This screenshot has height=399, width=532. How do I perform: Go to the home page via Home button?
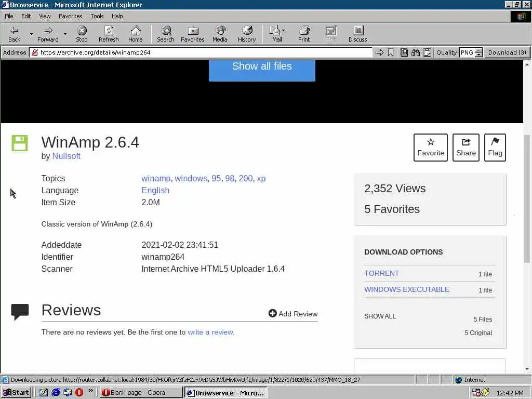coord(136,34)
